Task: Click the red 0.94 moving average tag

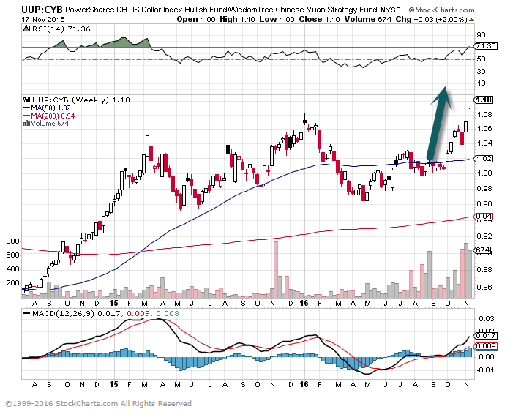Action: [483, 217]
